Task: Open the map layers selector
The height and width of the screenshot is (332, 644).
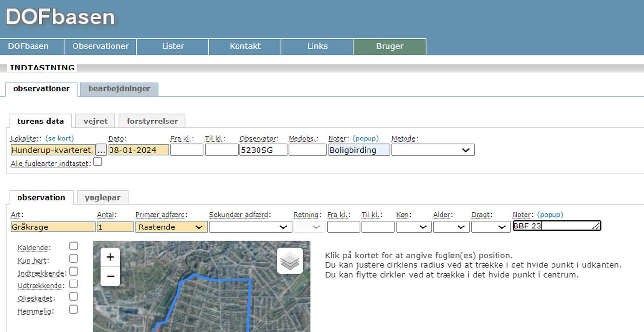Action: point(290,261)
